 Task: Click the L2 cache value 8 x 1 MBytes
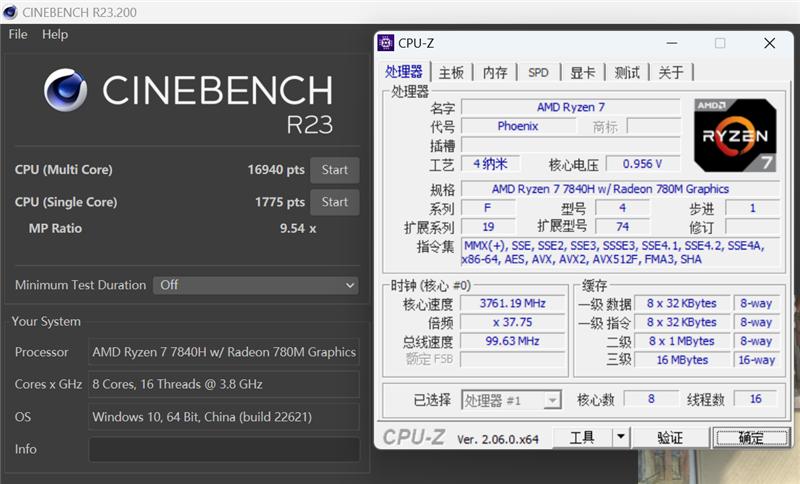(682, 341)
